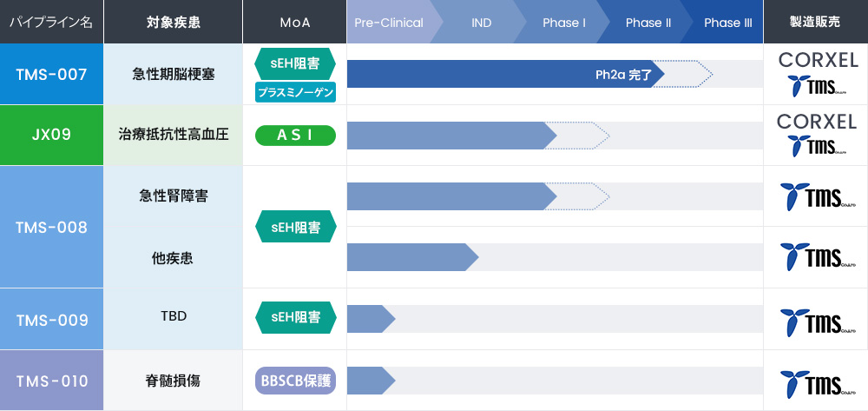Click the 治療抵抗性高血圧 disease cell
The width and height of the screenshot is (868, 411).
173,135
